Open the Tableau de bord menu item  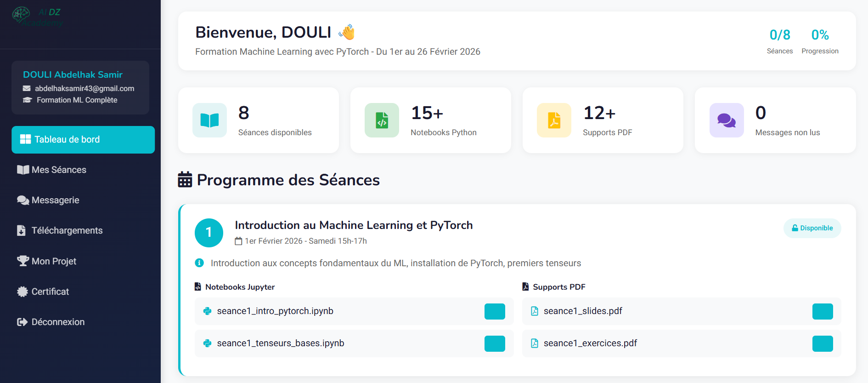point(83,140)
